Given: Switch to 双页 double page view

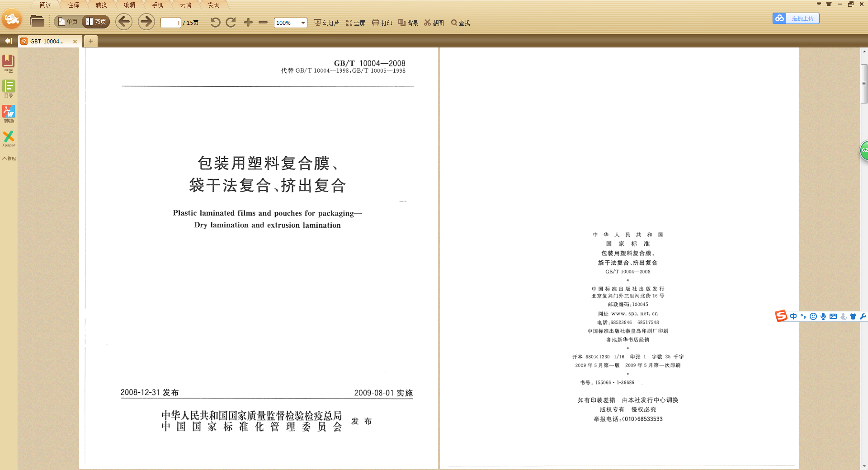Looking at the screenshot, I should [x=96, y=22].
